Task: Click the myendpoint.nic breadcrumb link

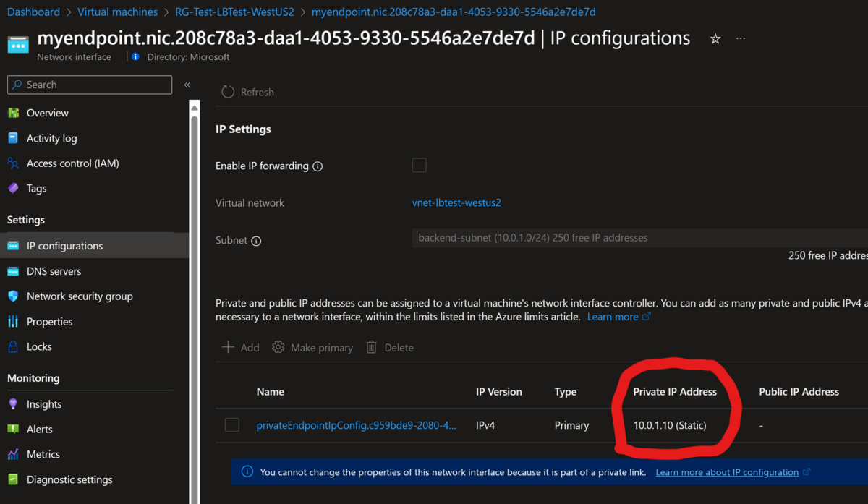Action: (454, 12)
